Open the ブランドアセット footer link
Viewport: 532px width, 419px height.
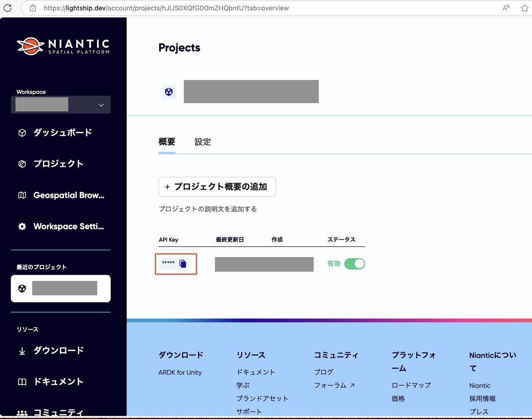tap(262, 399)
